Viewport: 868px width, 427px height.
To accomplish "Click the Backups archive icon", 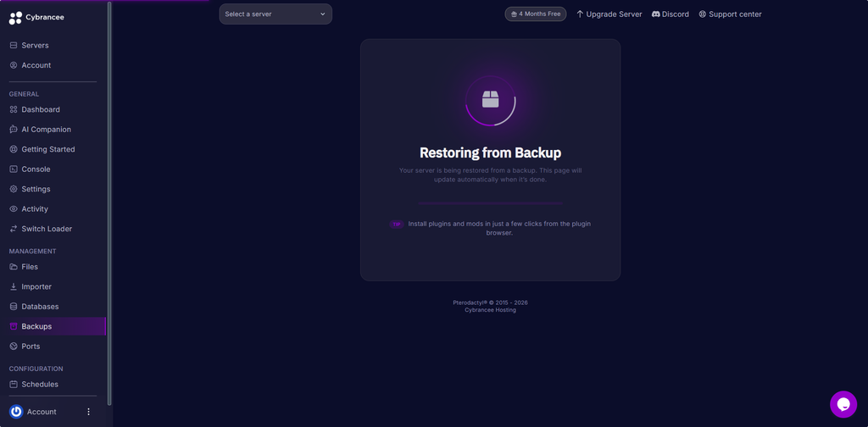I will tap(14, 326).
